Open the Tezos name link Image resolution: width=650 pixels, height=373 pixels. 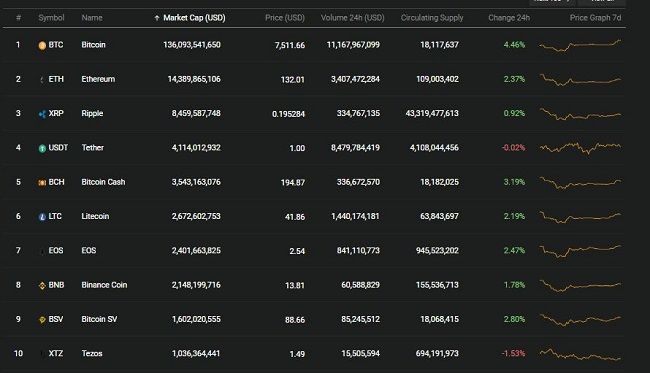[x=92, y=354]
